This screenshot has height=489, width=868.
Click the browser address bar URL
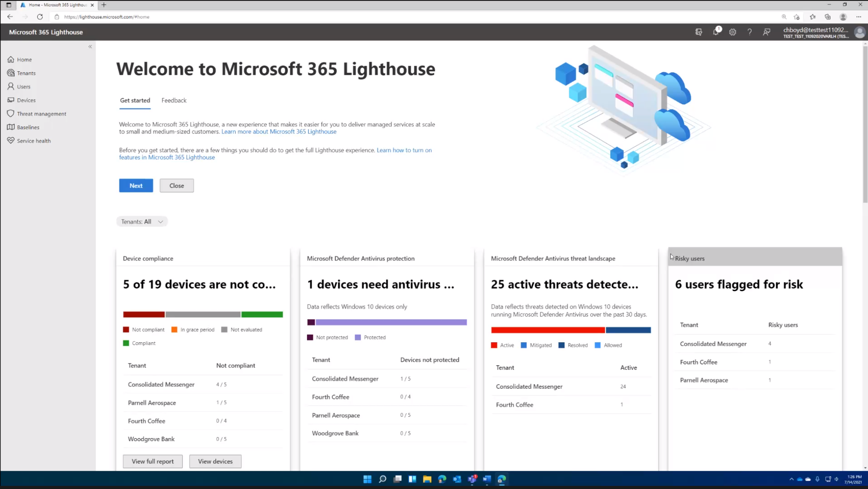coord(107,17)
